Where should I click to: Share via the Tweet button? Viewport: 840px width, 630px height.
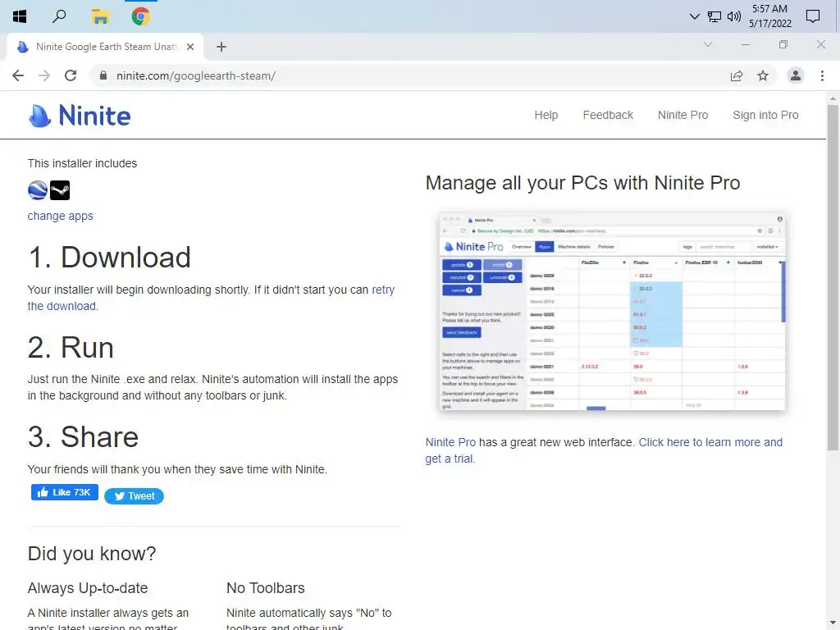(134, 496)
